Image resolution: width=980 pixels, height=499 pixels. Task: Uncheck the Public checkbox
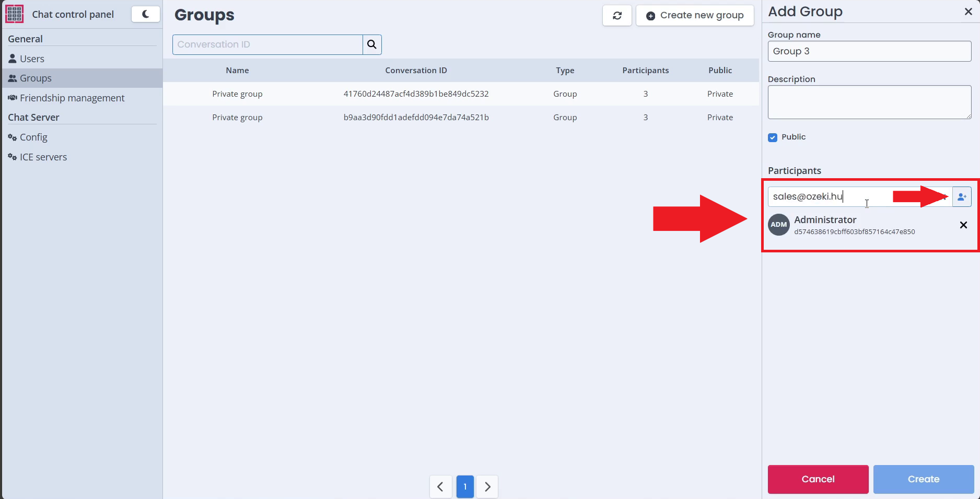pyautogui.click(x=773, y=137)
